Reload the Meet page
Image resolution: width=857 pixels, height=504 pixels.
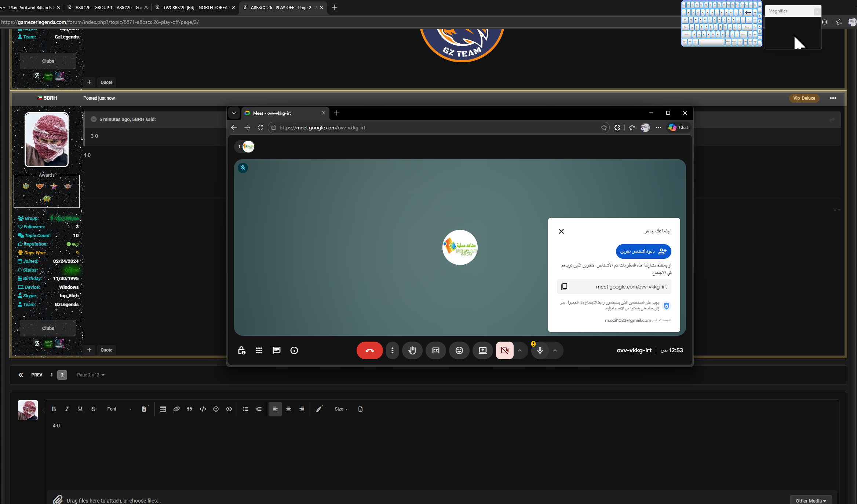pyautogui.click(x=260, y=128)
